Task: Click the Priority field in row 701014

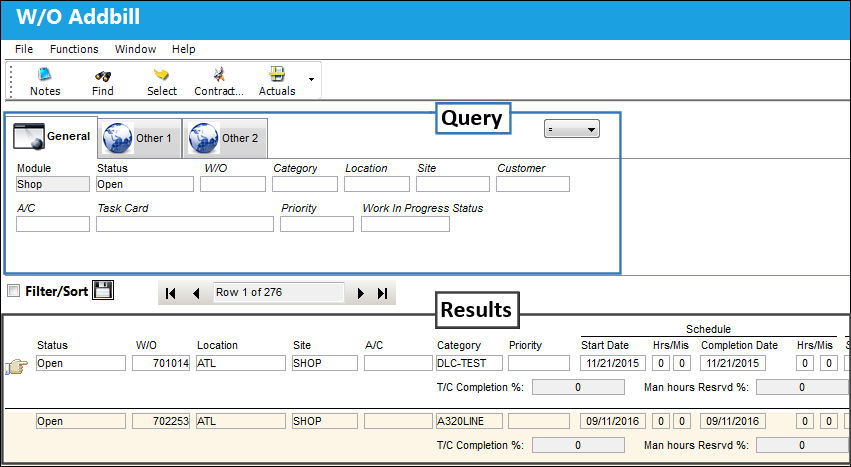Action: pos(539,363)
